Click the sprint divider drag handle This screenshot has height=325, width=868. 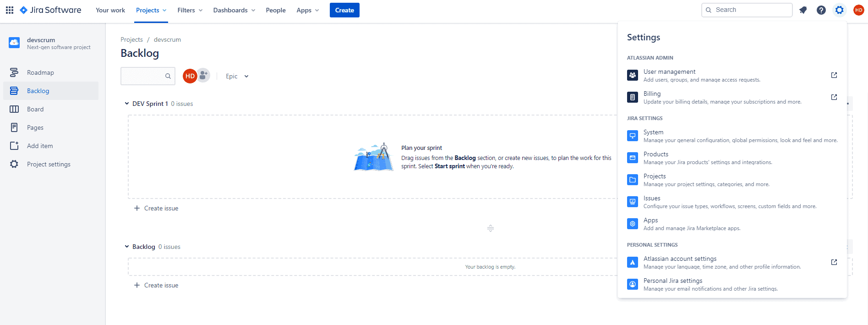(491, 228)
